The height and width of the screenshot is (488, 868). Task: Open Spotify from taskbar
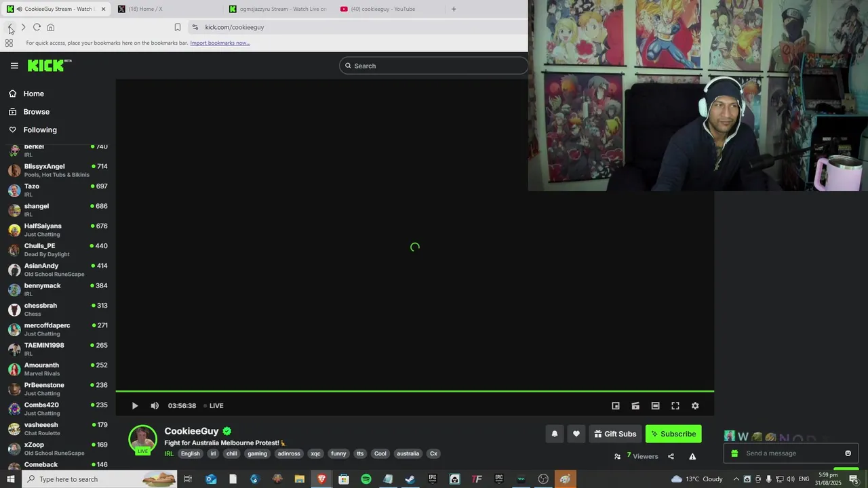tap(366, 479)
